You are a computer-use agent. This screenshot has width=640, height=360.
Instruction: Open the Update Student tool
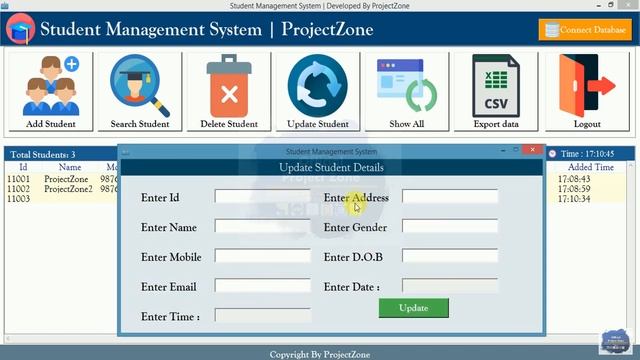[x=318, y=91]
